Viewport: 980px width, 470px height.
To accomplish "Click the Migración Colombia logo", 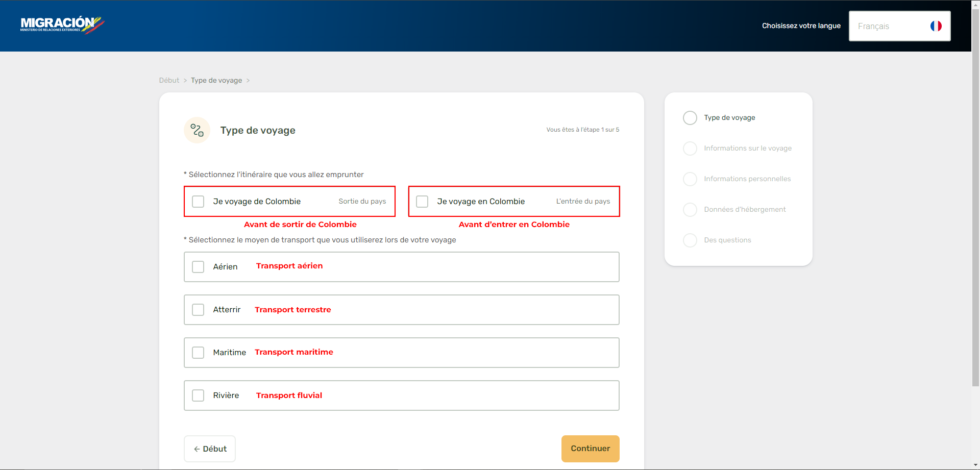I will pos(62,24).
